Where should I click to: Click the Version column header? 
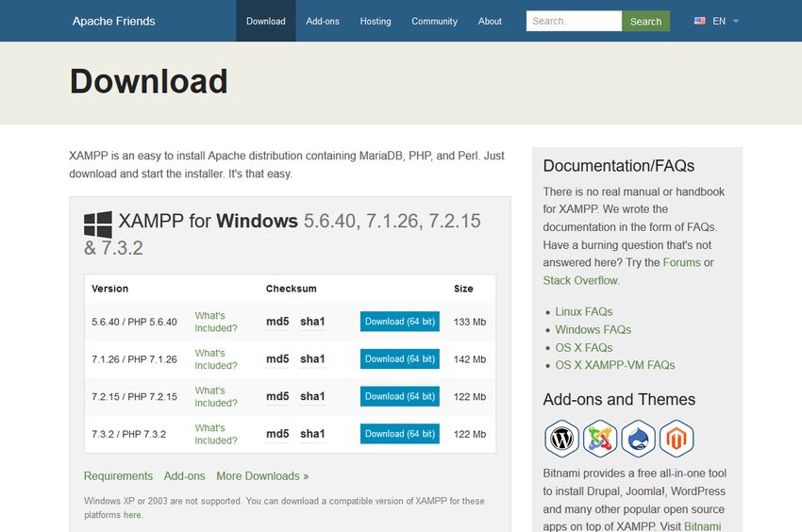(110, 289)
